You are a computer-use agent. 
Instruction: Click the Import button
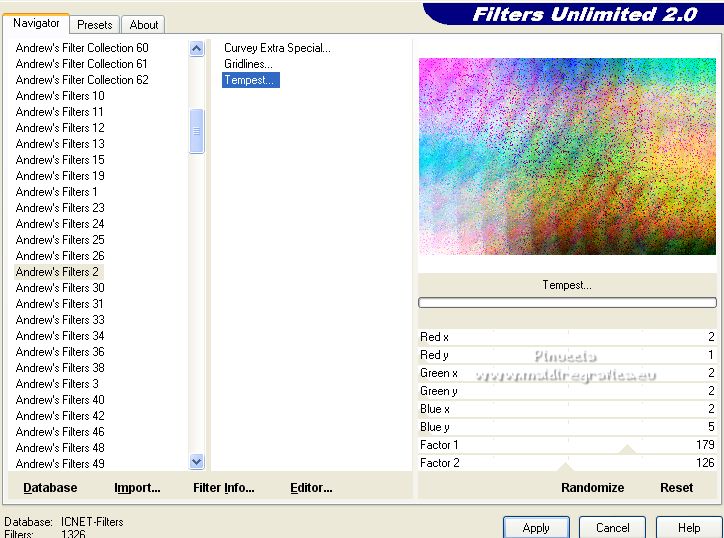[x=137, y=488]
